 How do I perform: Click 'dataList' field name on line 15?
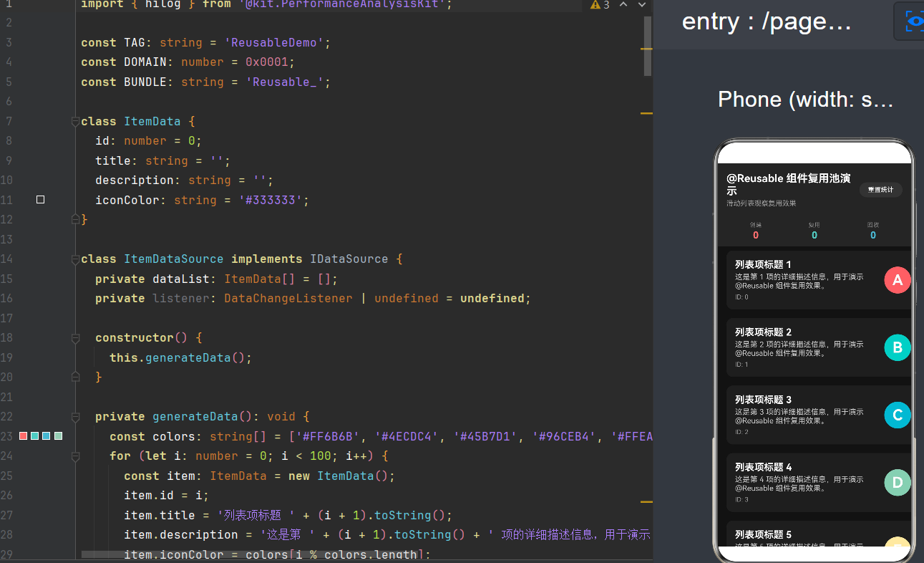click(181, 279)
